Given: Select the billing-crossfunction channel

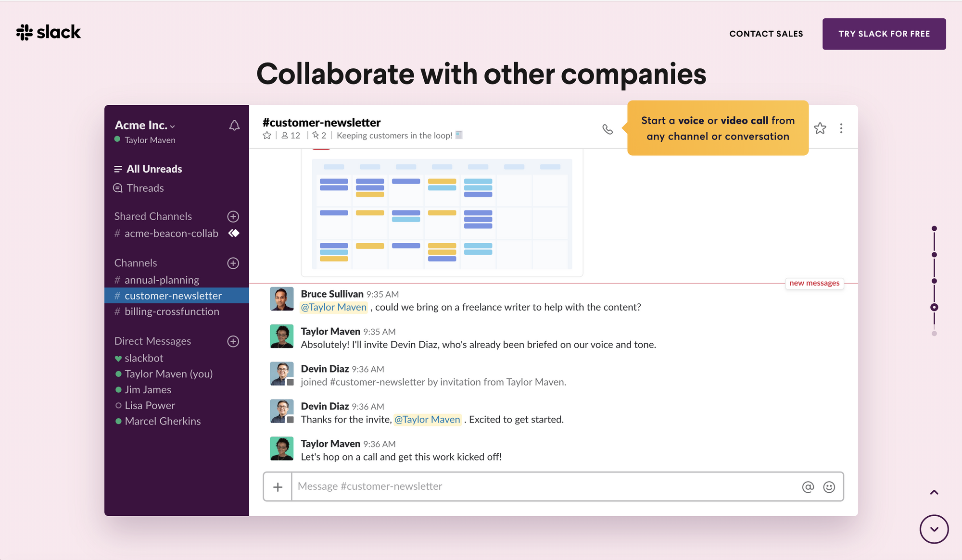Looking at the screenshot, I should (x=172, y=311).
